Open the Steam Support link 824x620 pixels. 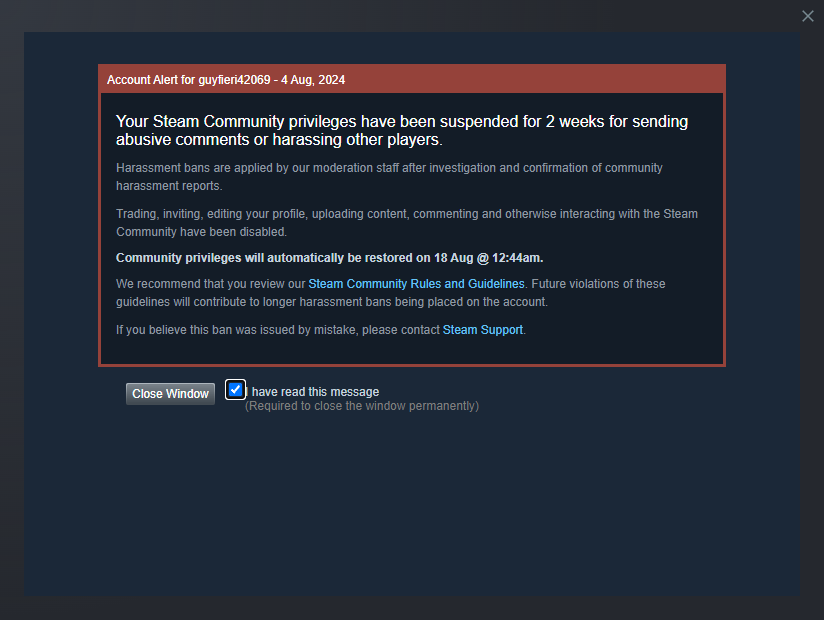pyautogui.click(x=482, y=330)
